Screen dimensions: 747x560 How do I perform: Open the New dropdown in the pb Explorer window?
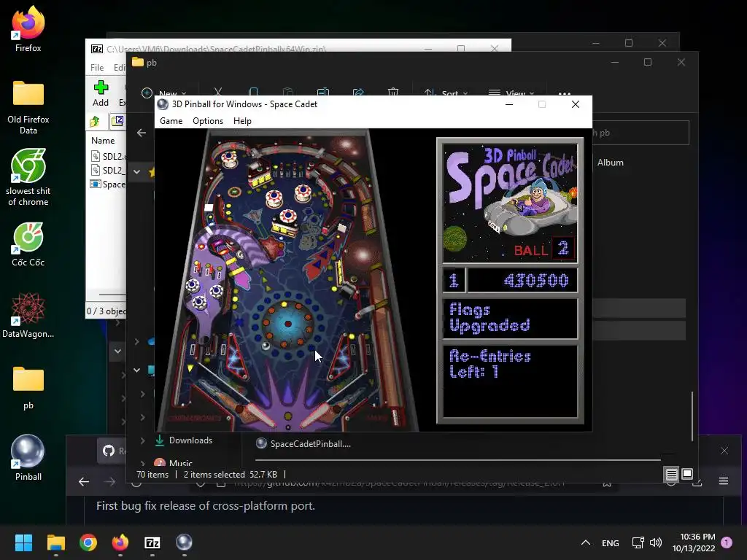pyautogui.click(x=163, y=93)
